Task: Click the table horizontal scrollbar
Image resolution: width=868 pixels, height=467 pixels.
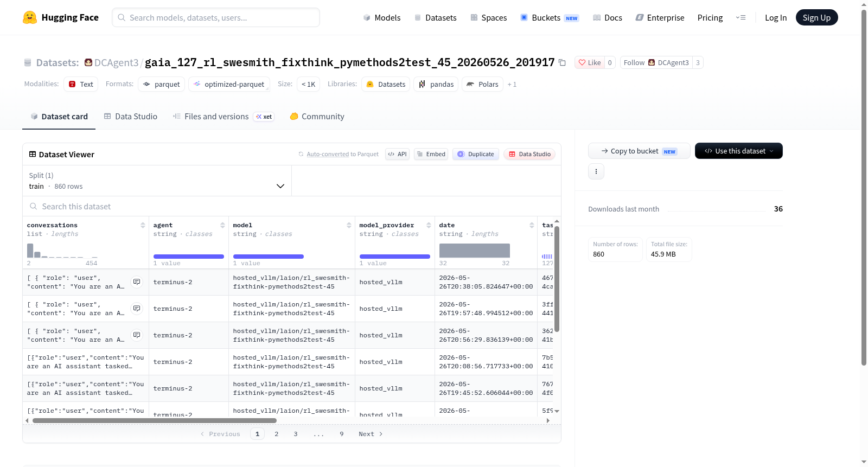Action: click(x=155, y=420)
